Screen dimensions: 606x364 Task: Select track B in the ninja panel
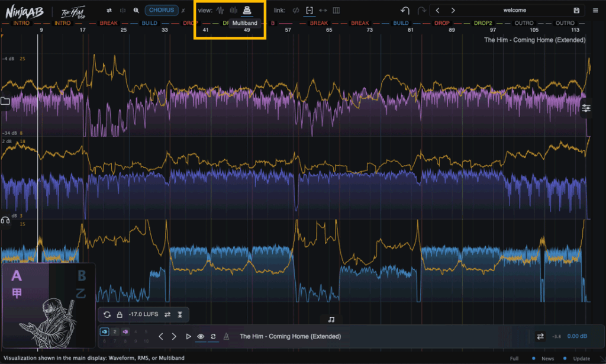pyautogui.click(x=82, y=276)
